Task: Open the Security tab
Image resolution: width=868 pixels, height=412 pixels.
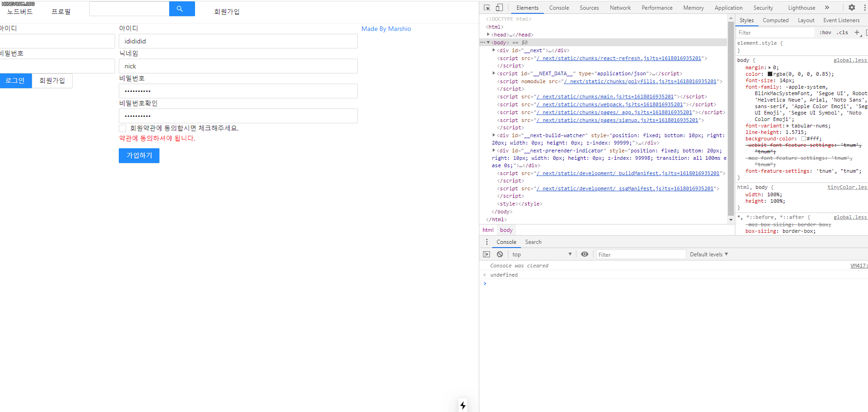Action: [x=763, y=8]
